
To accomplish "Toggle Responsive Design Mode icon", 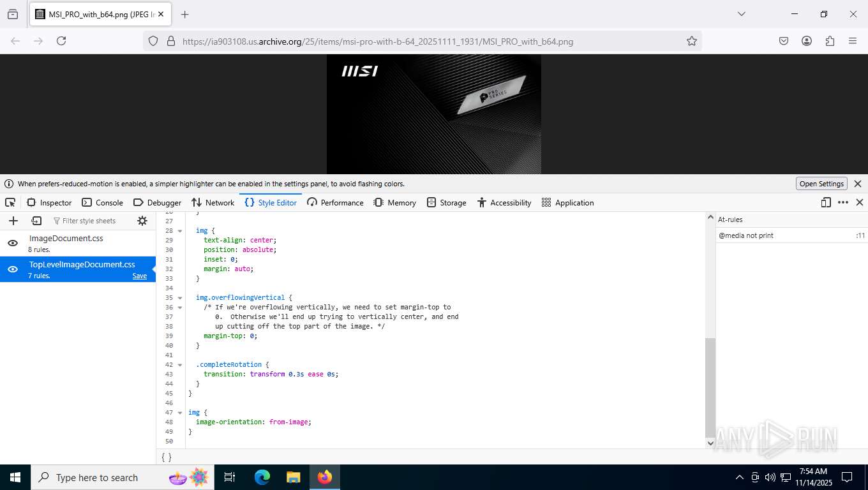I will [826, 202].
